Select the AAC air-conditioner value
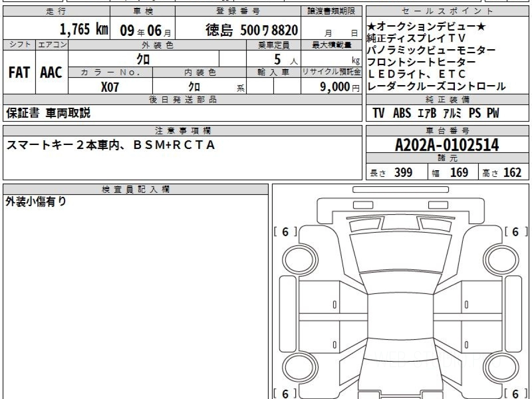The width and height of the screenshot is (532, 399). point(51,73)
